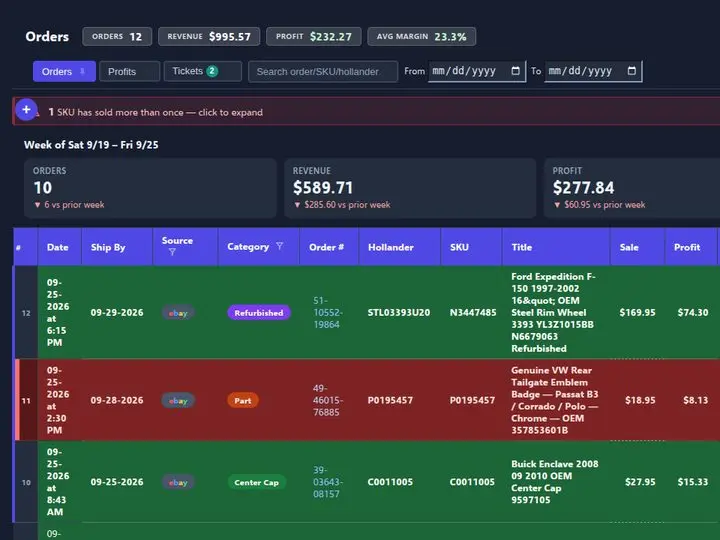Open order link 49-46015-76885
This screenshot has width=720, height=540.
click(328, 400)
